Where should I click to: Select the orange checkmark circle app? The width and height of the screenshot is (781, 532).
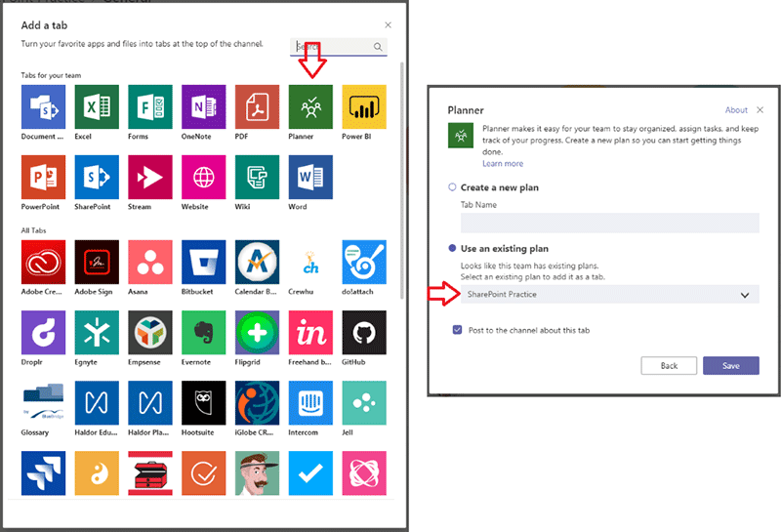click(x=204, y=473)
